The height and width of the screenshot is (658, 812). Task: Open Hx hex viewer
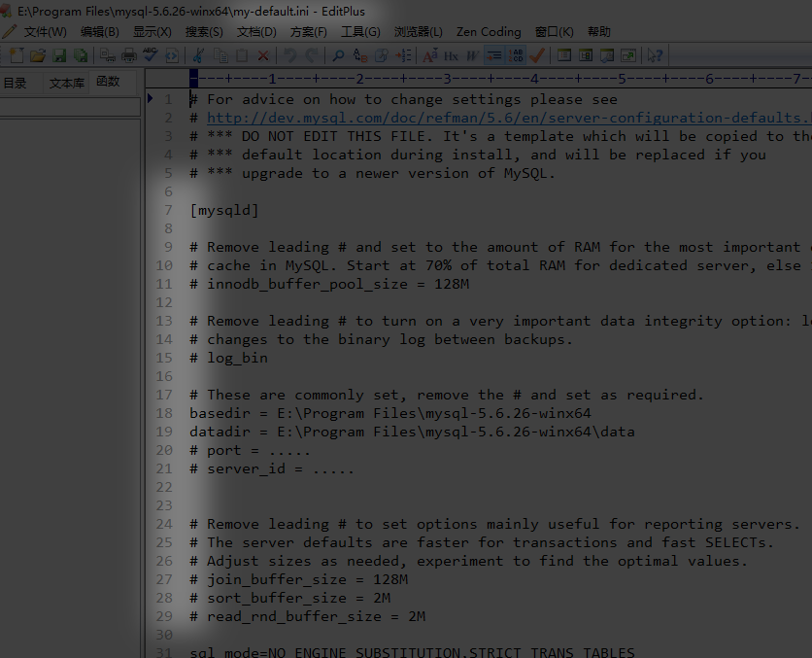[451, 55]
